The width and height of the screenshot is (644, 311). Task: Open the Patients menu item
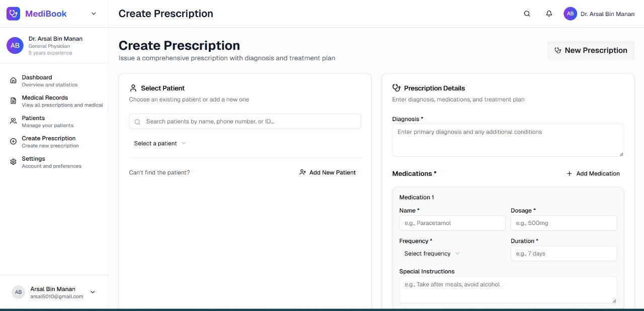[33, 118]
